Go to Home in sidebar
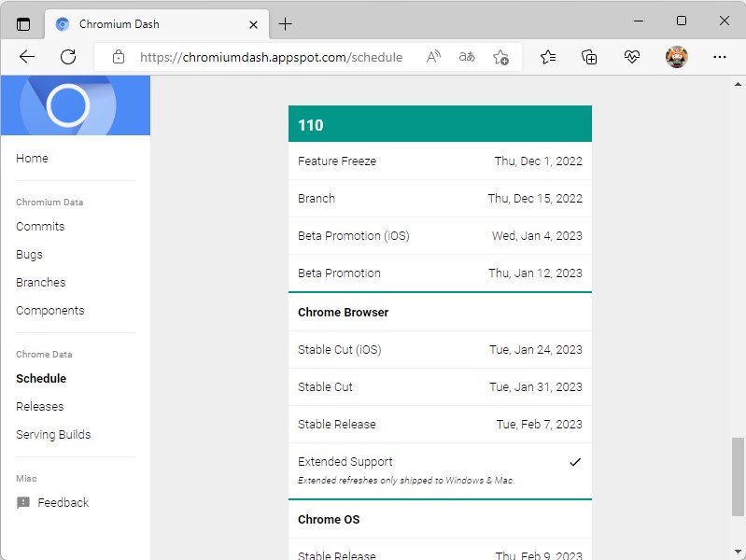 [32, 158]
